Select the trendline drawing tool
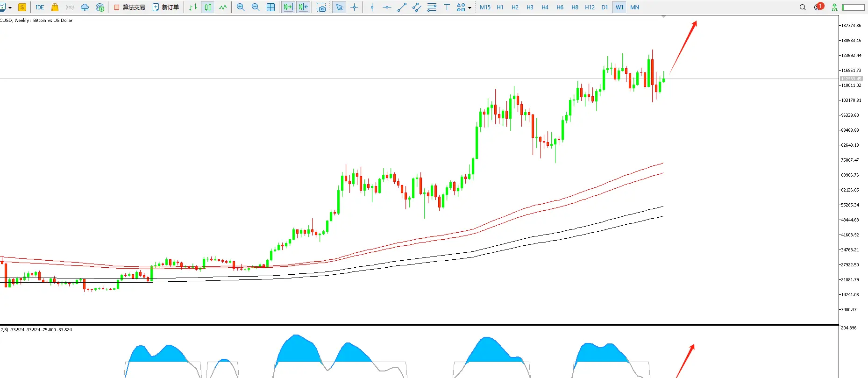 402,7
